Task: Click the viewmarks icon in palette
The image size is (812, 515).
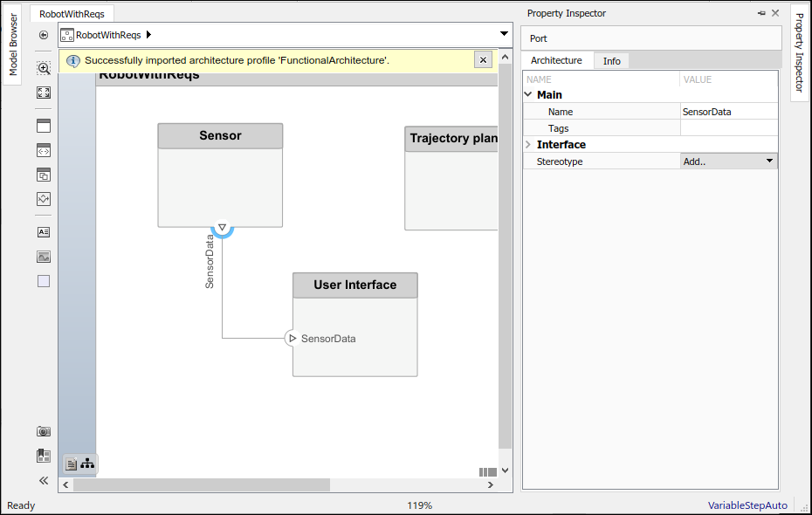Action: click(x=44, y=456)
